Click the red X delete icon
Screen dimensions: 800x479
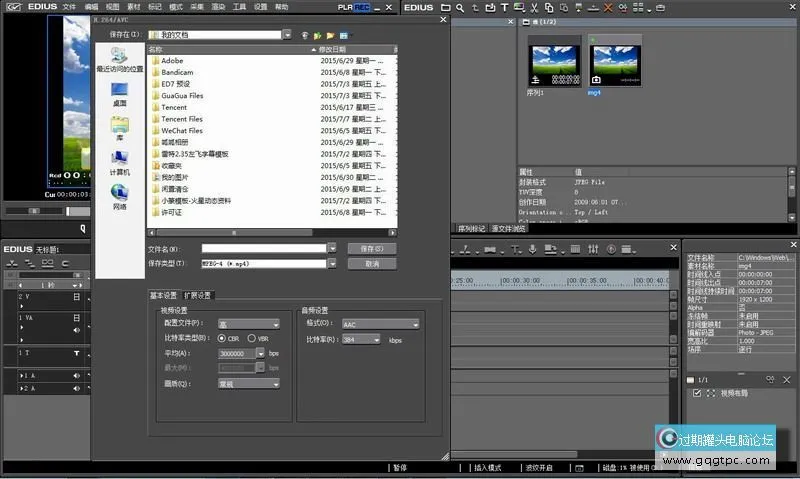(x=607, y=7)
